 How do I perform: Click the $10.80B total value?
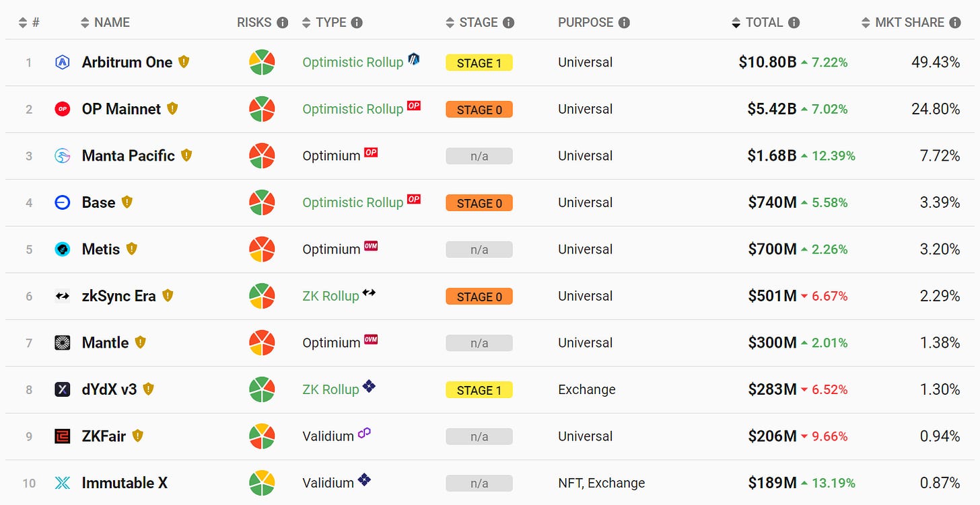767,63
